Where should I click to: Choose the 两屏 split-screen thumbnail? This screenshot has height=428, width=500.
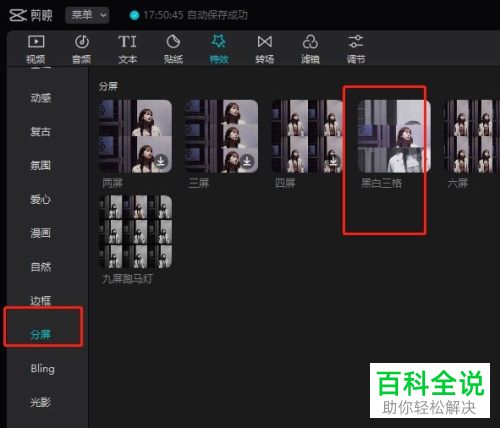click(135, 136)
